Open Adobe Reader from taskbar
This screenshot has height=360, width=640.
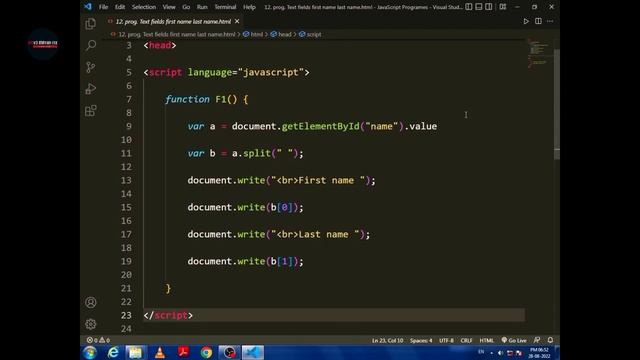(x=184, y=352)
